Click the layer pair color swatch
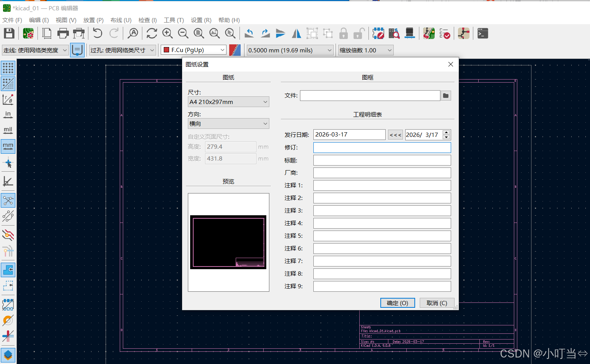The height and width of the screenshot is (364, 590). (235, 50)
